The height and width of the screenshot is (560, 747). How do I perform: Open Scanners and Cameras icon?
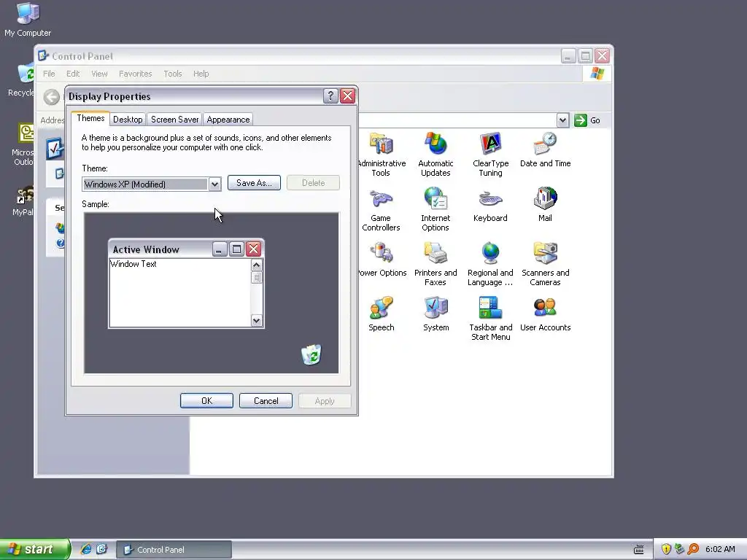click(545, 264)
